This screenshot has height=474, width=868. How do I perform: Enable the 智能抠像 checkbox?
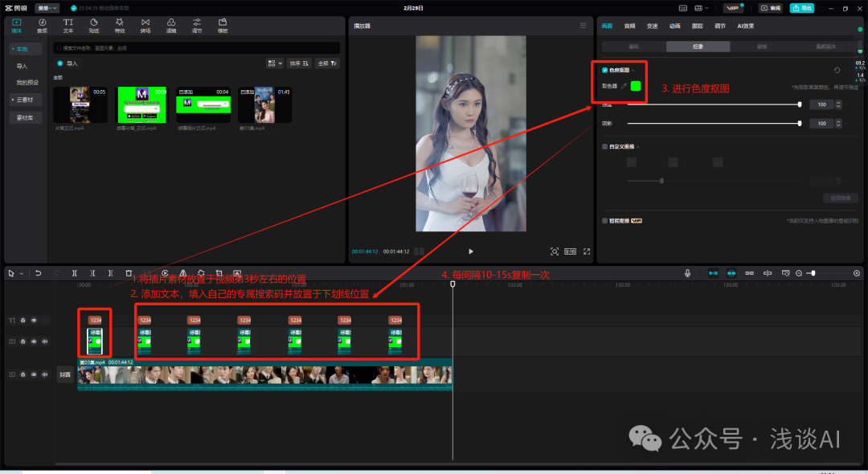point(605,219)
